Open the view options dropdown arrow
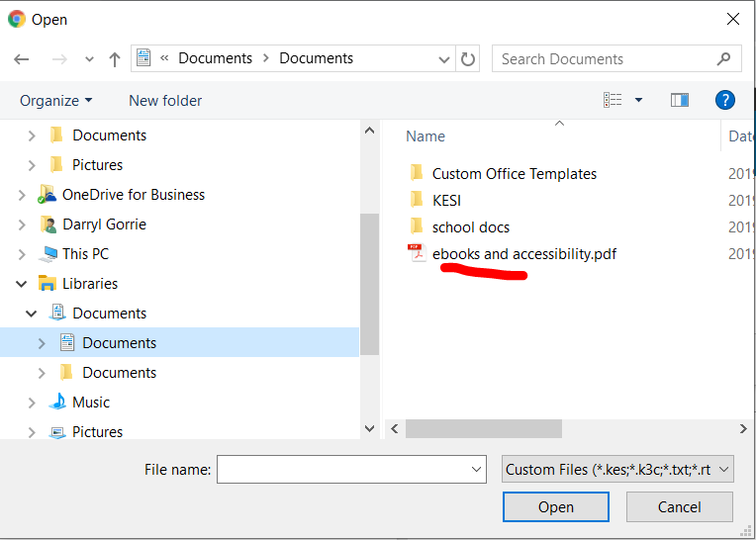Image resolution: width=756 pixels, height=540 pixels. 639,100
